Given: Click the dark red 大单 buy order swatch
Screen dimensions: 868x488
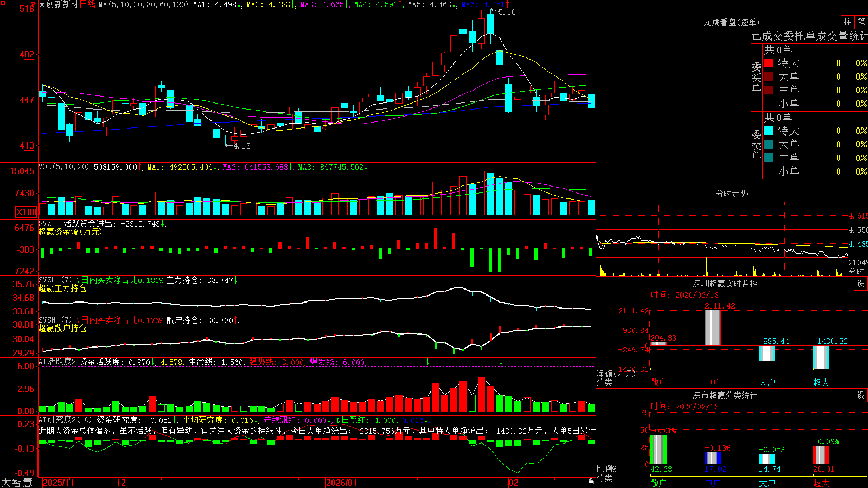Looking at the screenshot, I should click(768, 76).
